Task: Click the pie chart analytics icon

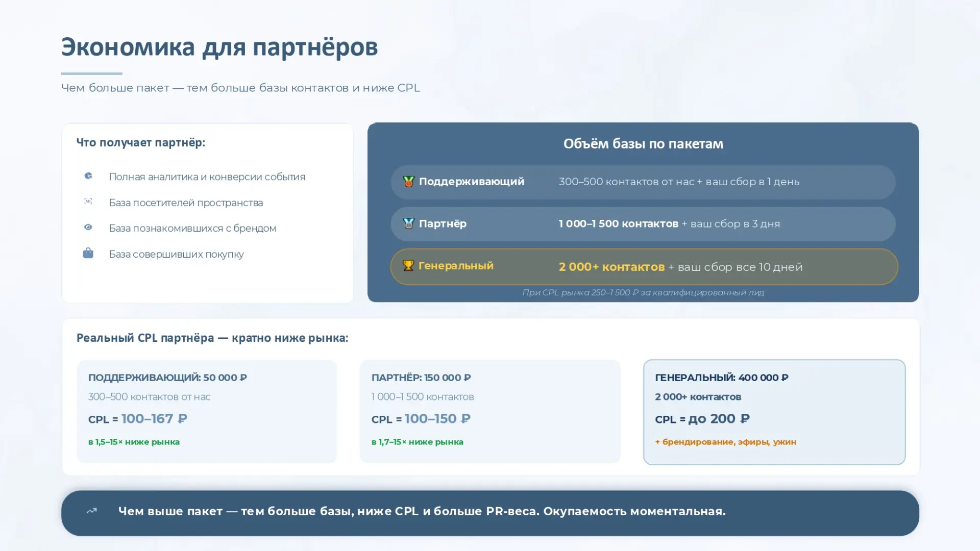Action: tap(88, 176)
